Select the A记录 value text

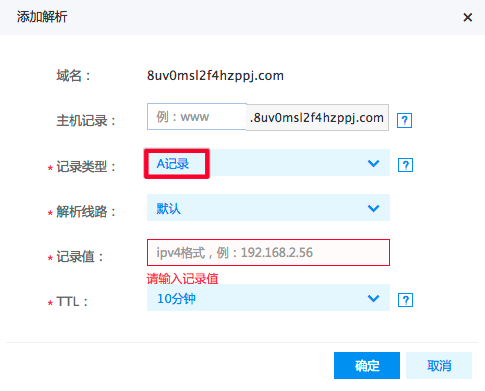coord(173,164)
